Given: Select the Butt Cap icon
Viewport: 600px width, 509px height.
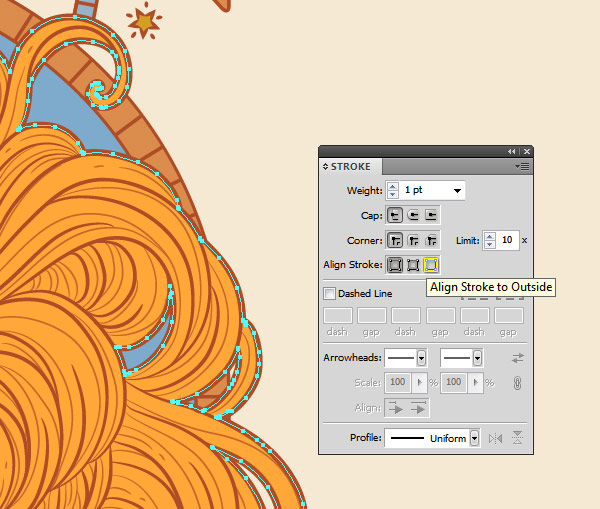Looking at the screenshot, I should pyautogui.click(x=396, y=215).
